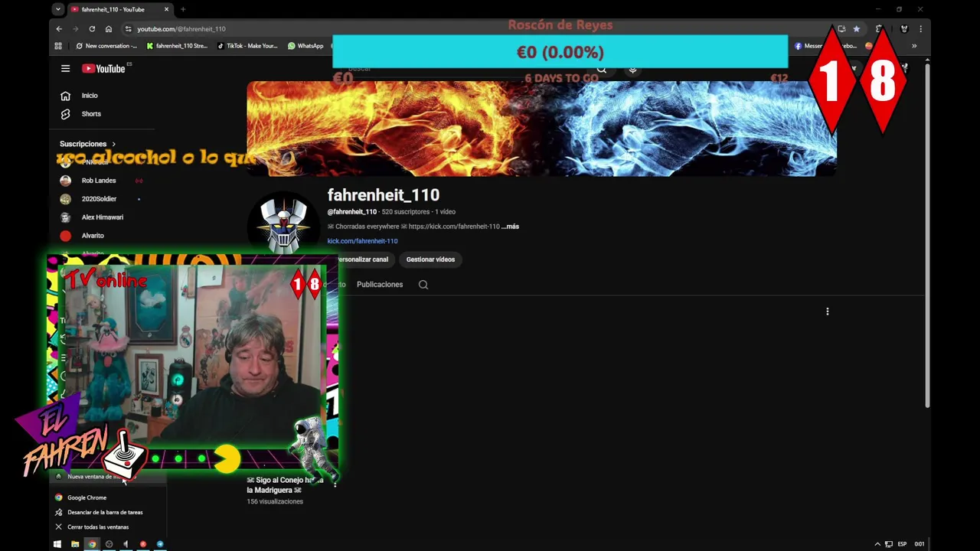Click the YouTube search magnifier button
This screenshot has height=551, width=980.
pos(602,69)
